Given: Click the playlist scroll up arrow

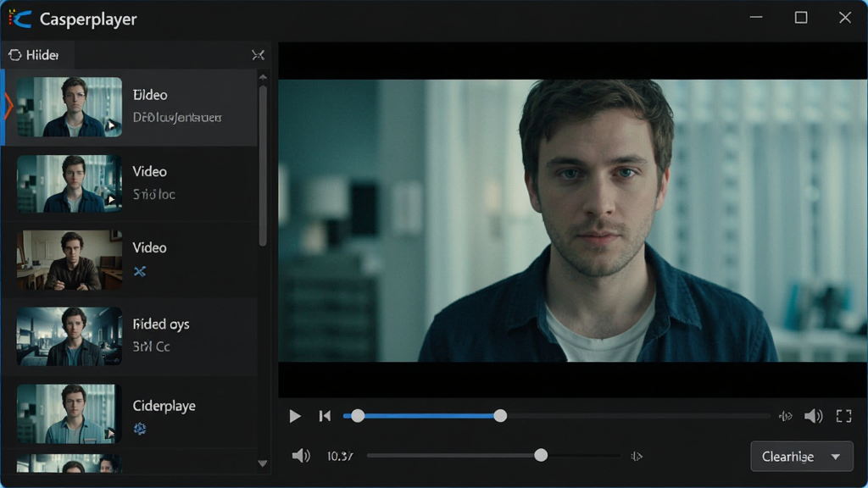Looking at the screenshot, I should click(263, 77).
